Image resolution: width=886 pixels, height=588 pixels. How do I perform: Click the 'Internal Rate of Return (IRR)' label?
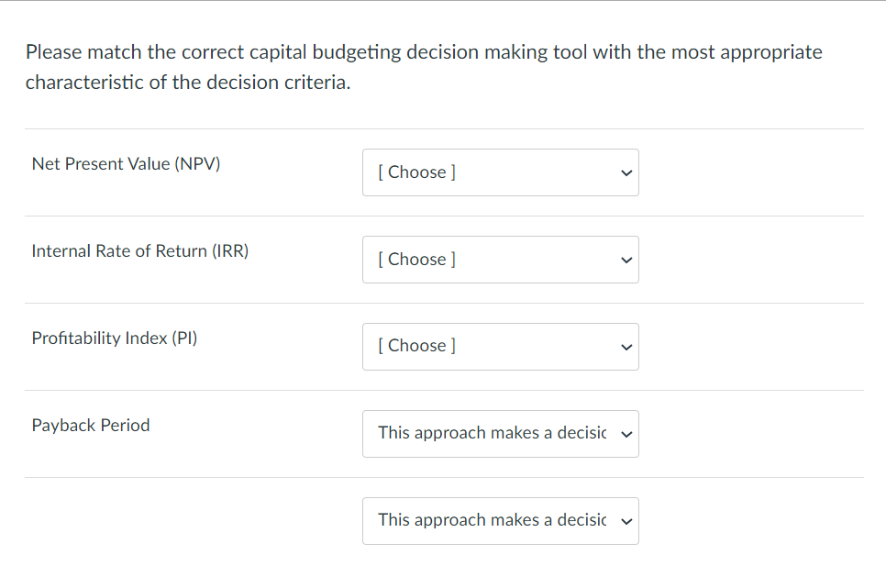pos(139,251)
